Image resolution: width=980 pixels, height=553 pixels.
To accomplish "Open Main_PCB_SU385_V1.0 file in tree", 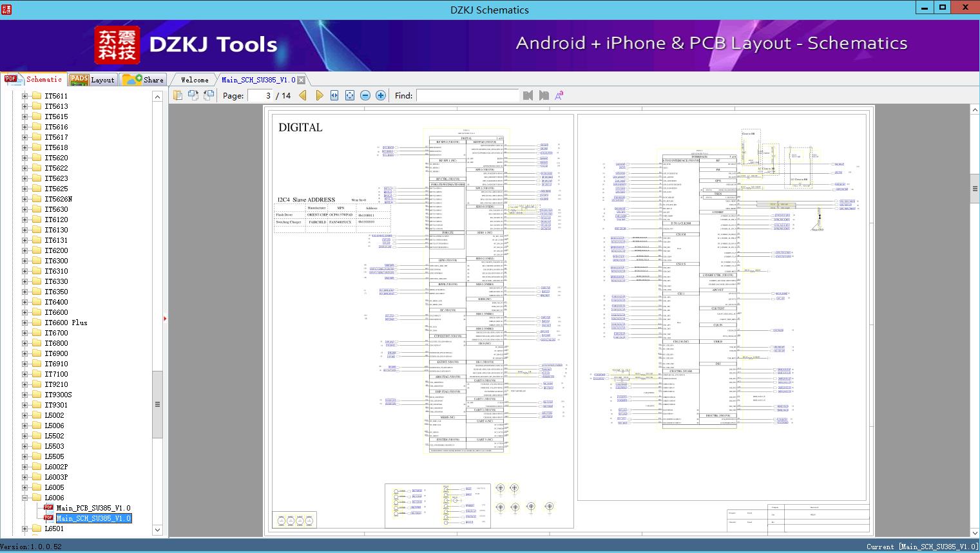I will pyautogui.click(x=93, y=508).
